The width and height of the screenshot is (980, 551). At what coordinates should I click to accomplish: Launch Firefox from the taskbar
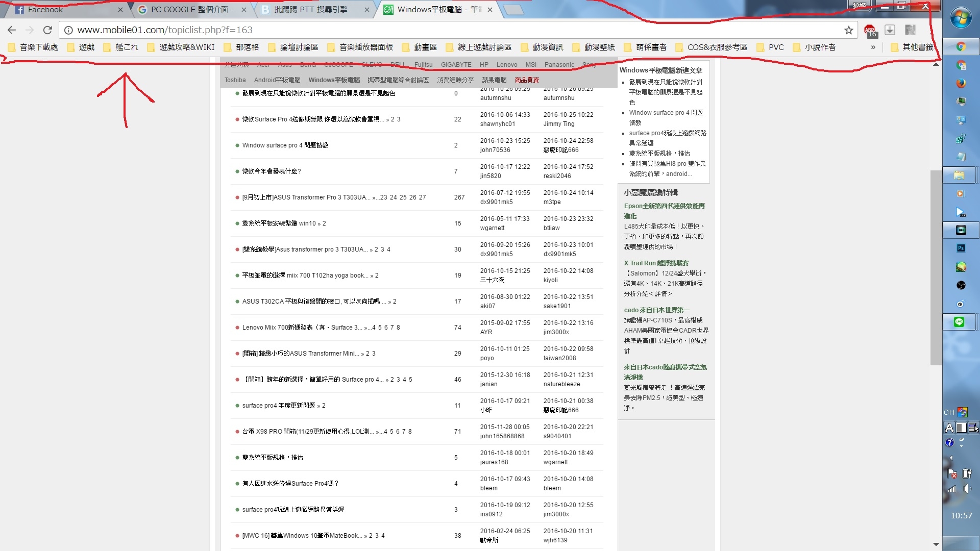961,83
